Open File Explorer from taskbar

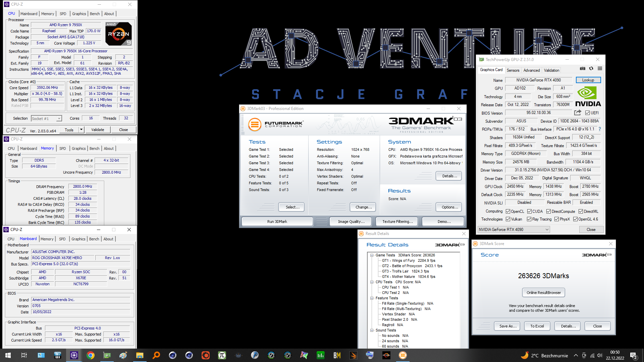[140, 355]
